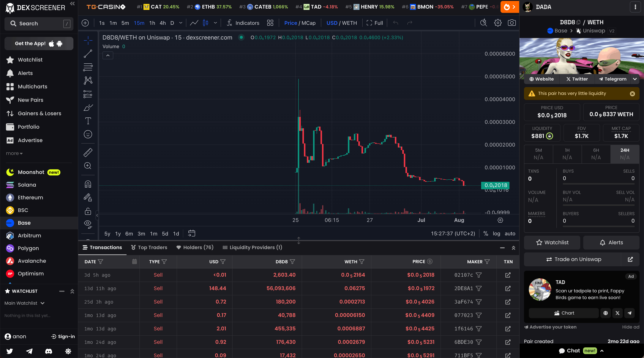Open the emoji sticker tool
This screenshot has height=358, width=644.
click(x=88, y=134)
